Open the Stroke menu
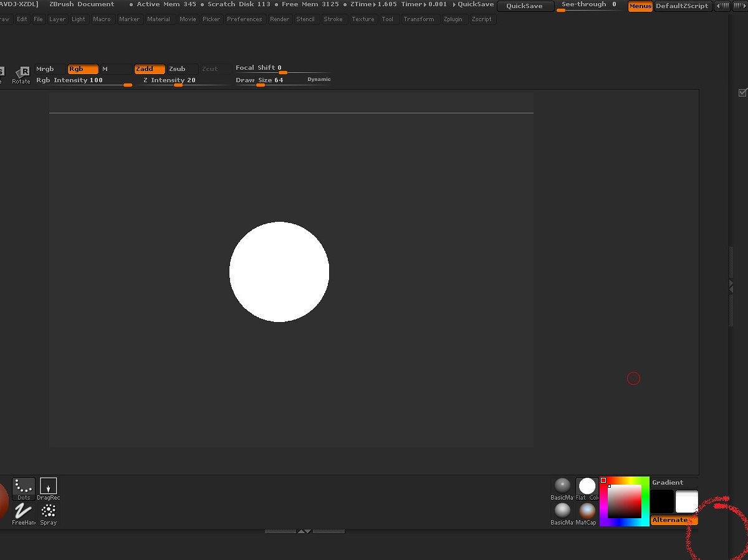This screenshot has width=748, height=560. (x=333, y=19)
